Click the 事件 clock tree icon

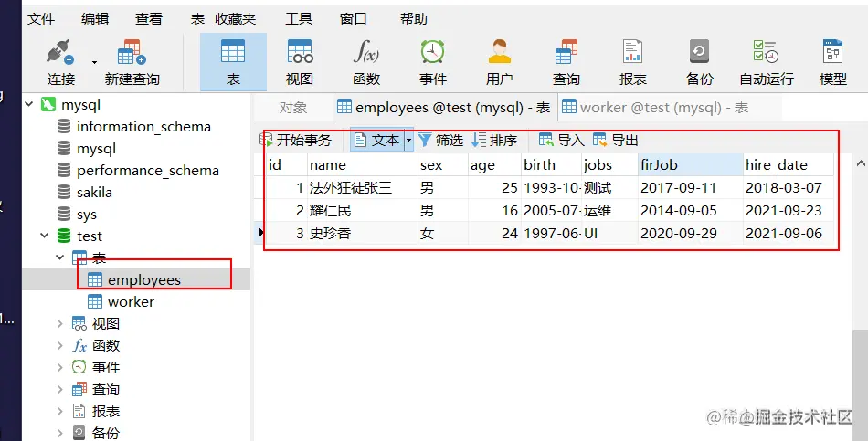[x=79, y=367]
